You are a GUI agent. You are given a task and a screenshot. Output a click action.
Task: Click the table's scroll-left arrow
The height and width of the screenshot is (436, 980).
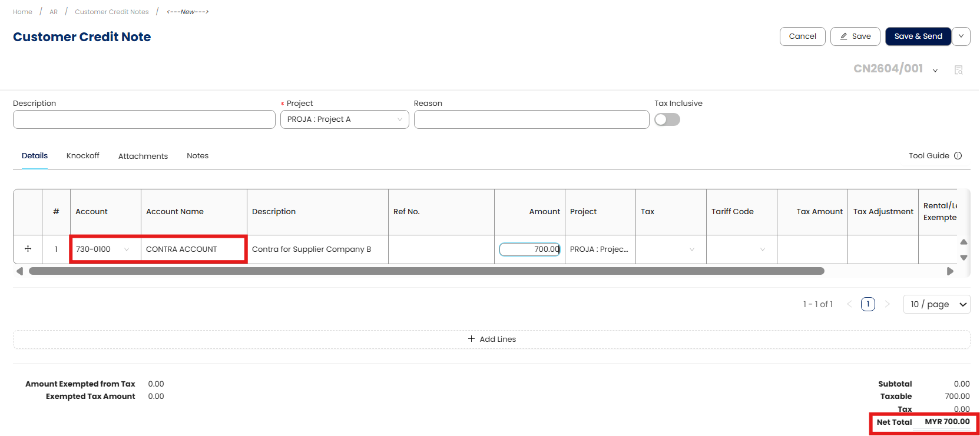(x=19, y=271)
